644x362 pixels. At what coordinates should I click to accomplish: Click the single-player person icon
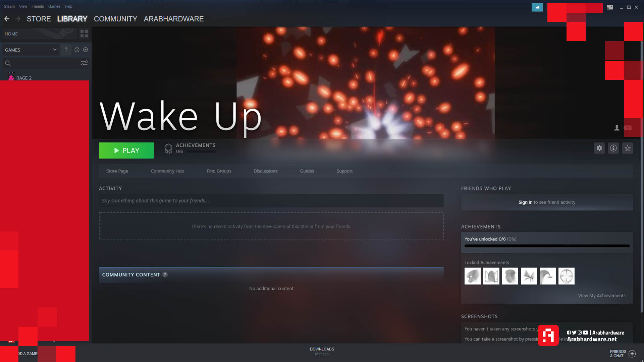coord(616,128)
